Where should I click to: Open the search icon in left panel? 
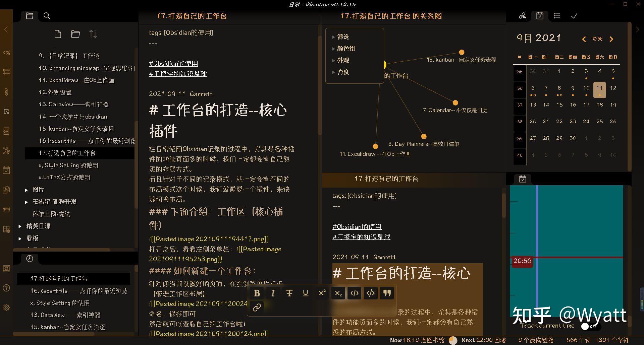(x=47, y=16)
